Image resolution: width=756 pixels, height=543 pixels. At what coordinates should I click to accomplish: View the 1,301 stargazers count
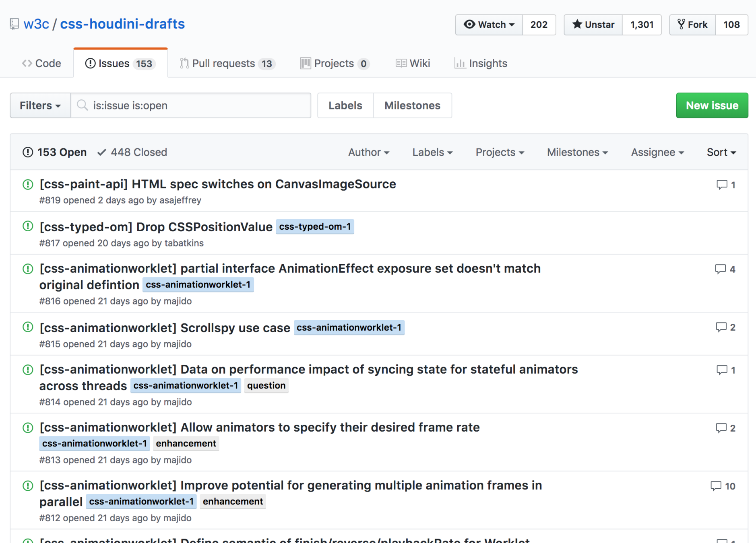(642, 25)
